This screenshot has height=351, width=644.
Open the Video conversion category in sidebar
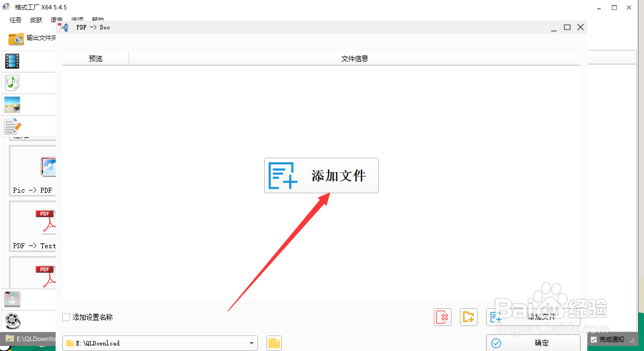tap(12, 61)
